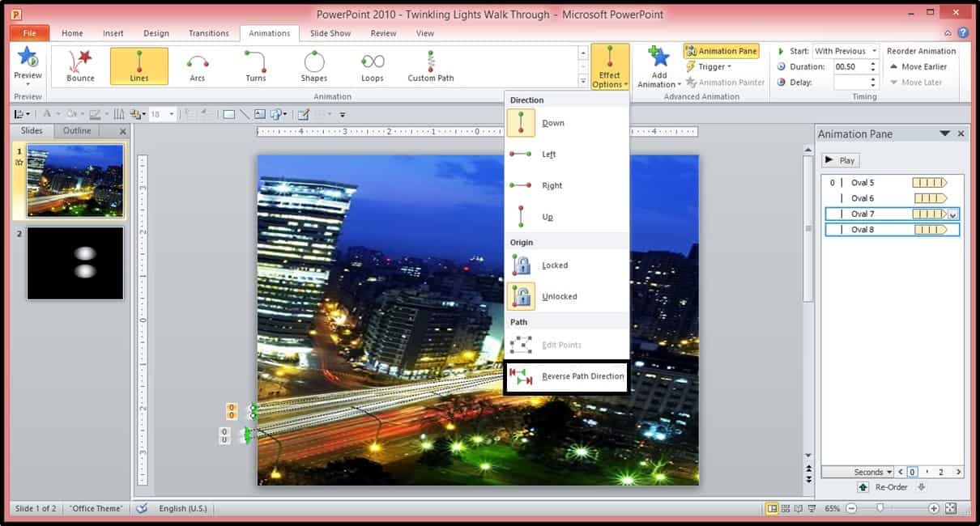The width and height of the screenshot is (980, 526).
Task: Open the Effect Options button
Action: click(x=610, y=66)
